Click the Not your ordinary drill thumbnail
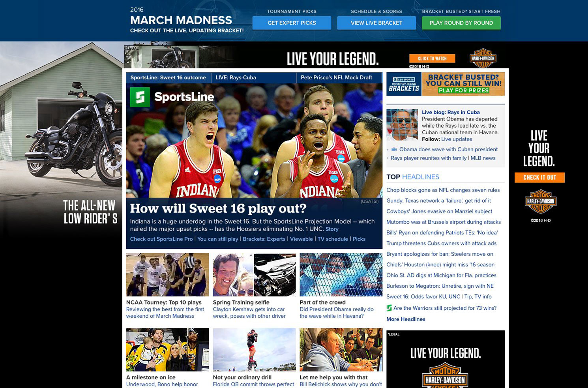This screenshot has height=388, width=588. coord(254,350)
